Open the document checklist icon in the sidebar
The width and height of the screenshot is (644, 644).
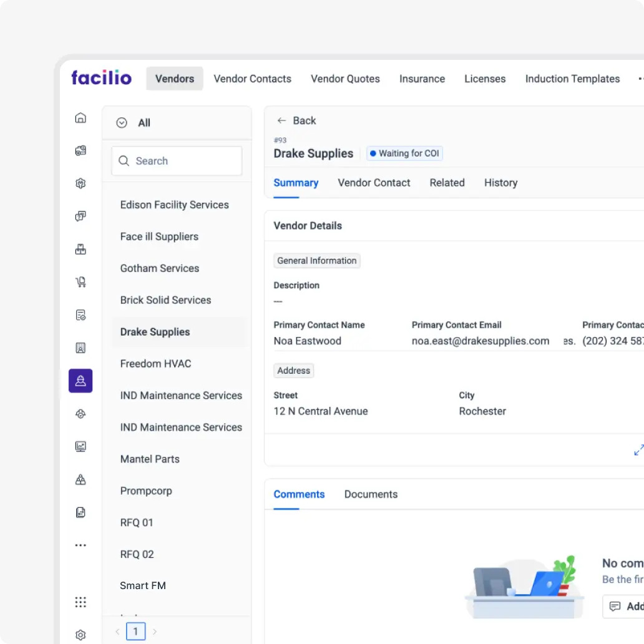tap(80, 315)
